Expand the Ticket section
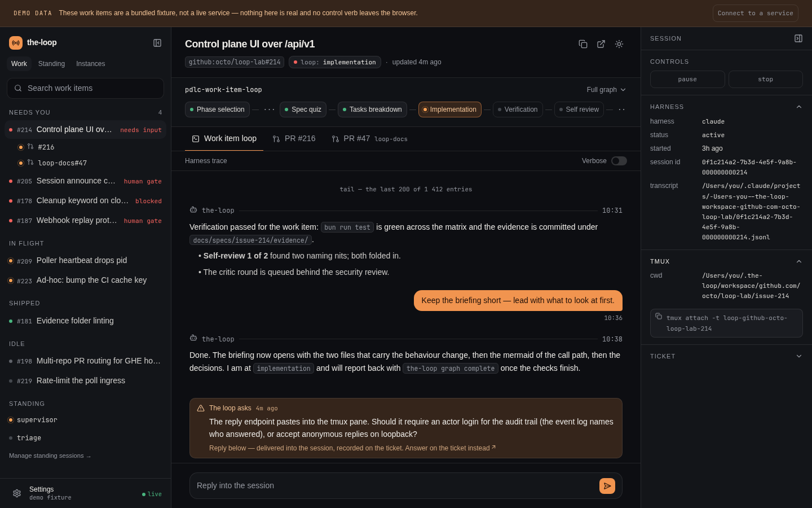 [x=799, y=356]
